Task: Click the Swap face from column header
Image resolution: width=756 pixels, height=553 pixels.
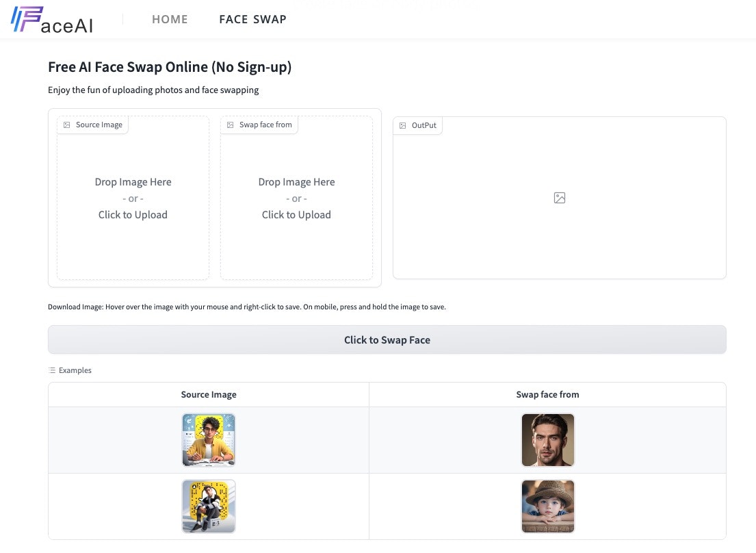Action: 547,394
